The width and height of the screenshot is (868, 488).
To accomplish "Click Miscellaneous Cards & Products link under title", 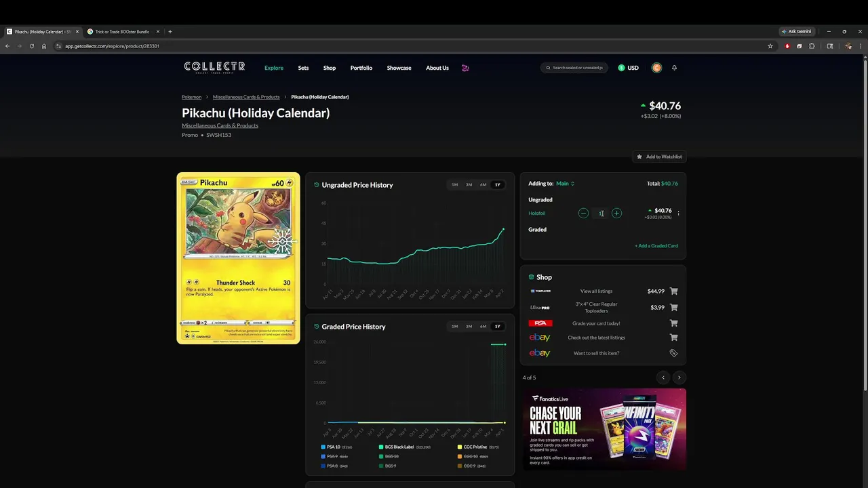I will click(x=220, y=125).
